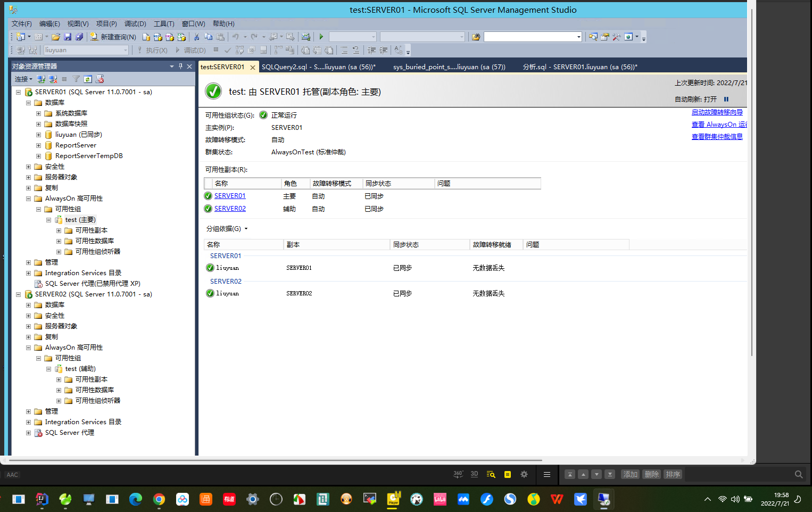Image resolution: width=812 pixels, height=512 pixels.
Task: Click the New Query (新建查询) button
Action: pos(113,37)
